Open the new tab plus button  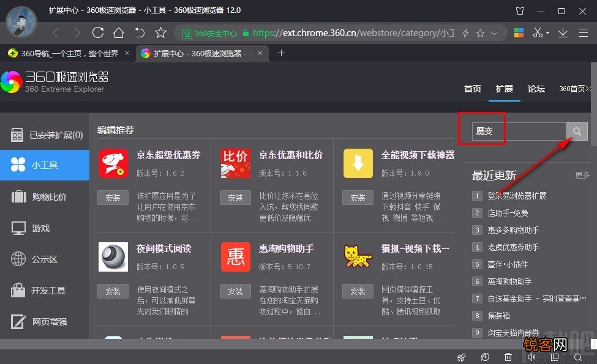[x=280, y=53]
